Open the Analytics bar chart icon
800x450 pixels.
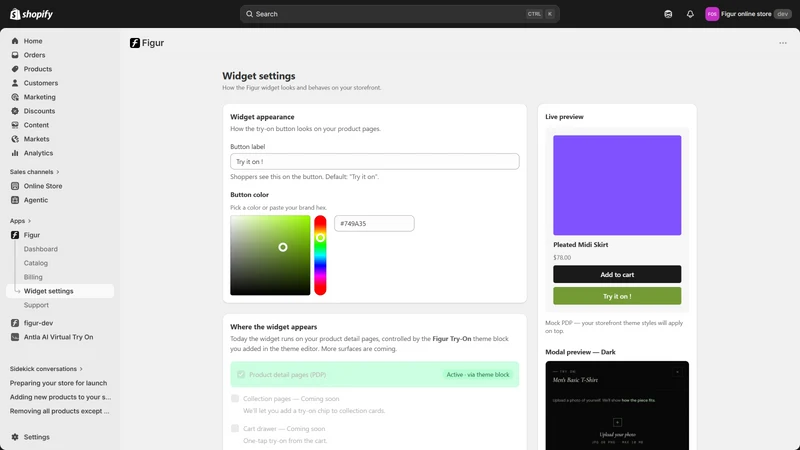[x=15, y=153]
